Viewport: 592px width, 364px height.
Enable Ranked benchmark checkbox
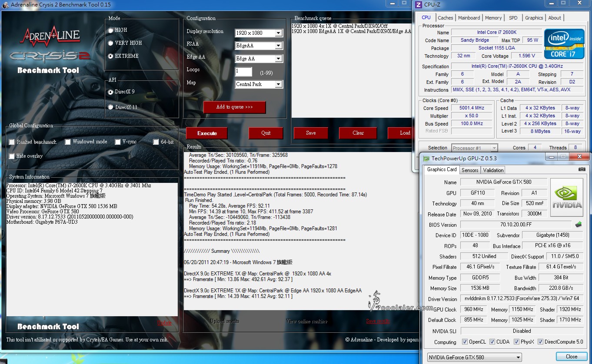coord(12,142)
